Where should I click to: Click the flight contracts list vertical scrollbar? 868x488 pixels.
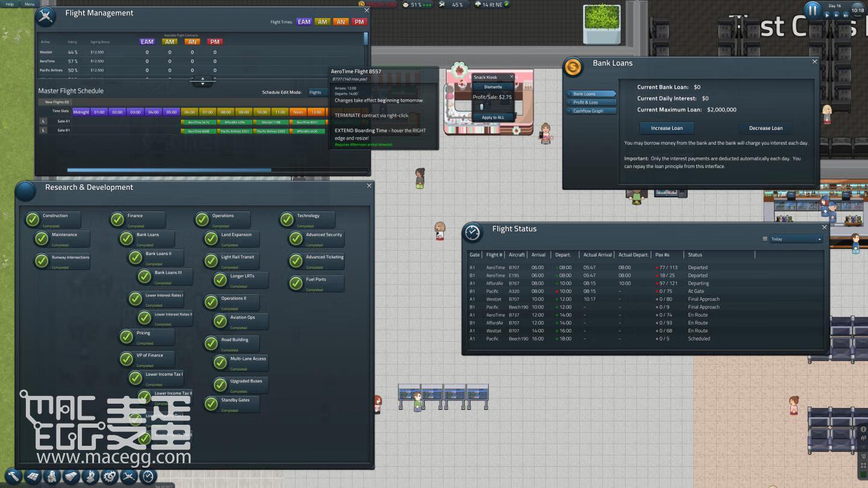click(x=365, y=39)
